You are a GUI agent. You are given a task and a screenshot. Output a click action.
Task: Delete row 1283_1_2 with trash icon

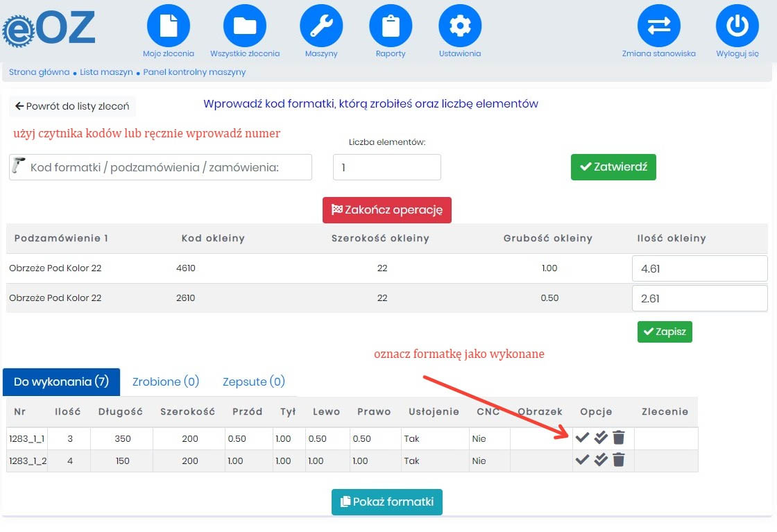619,460
